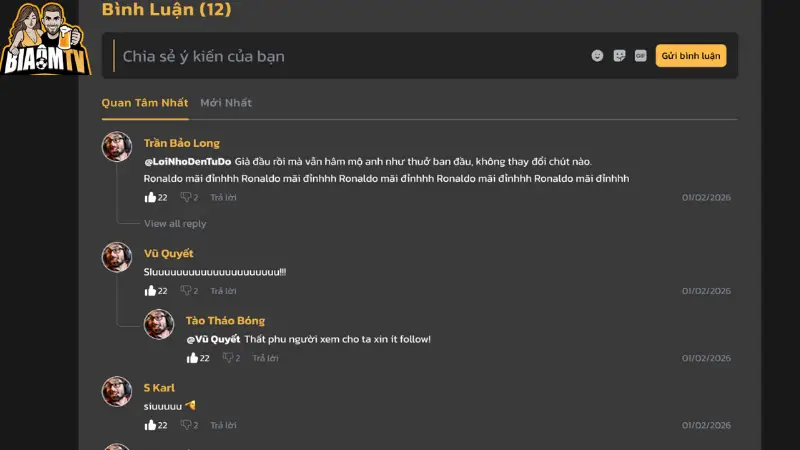Dislike Trần Bảo Long's comment

point(185,197)
